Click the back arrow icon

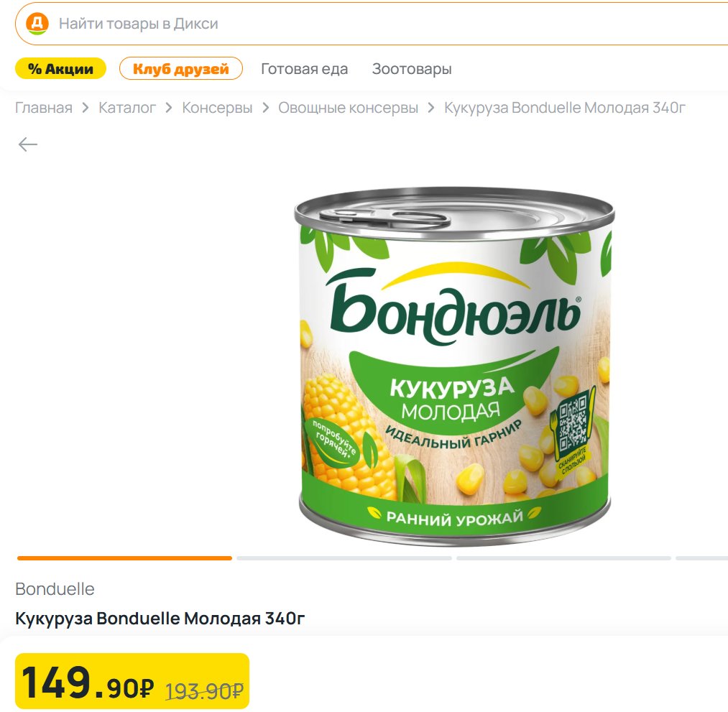point(28,144)
